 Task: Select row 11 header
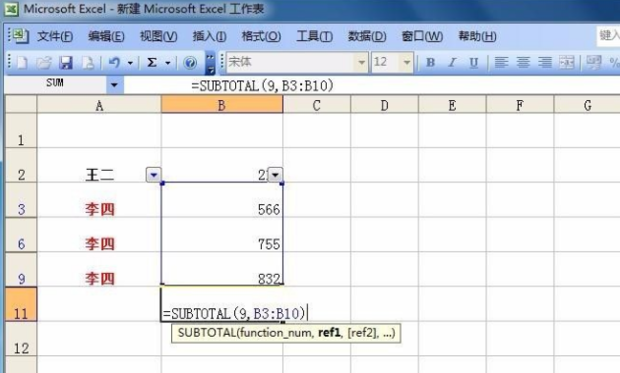click(21, 304)
